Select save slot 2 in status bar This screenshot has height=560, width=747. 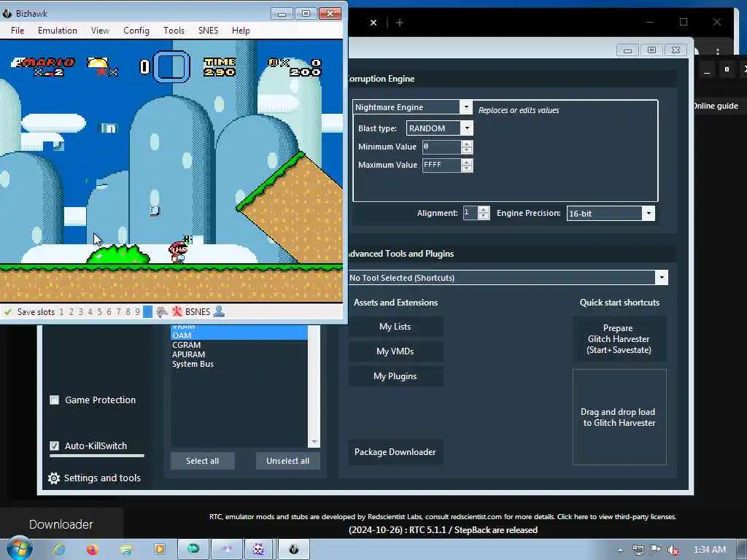click(x=71, y=312)
